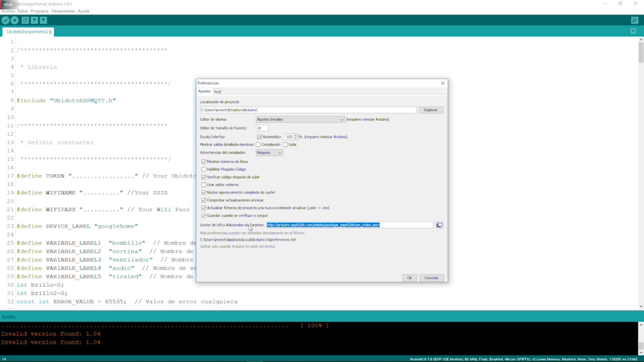Enable Usar editor externo checkbox
644x362 pixels.
coord(204,185)
